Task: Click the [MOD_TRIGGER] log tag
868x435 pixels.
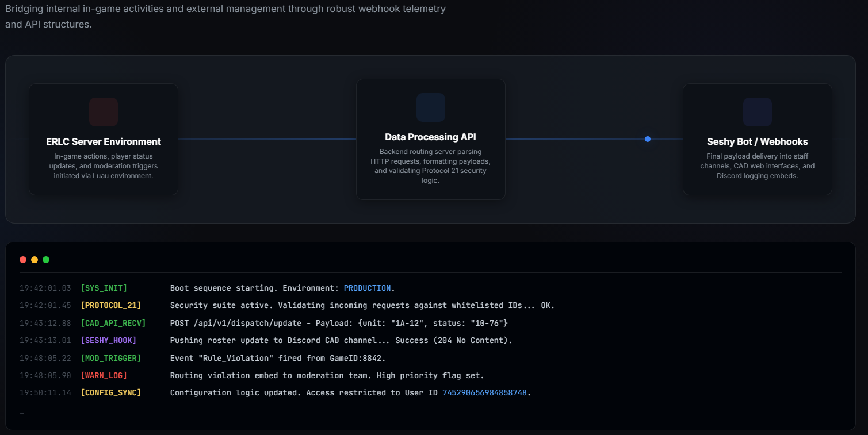Action: point(111,358)
